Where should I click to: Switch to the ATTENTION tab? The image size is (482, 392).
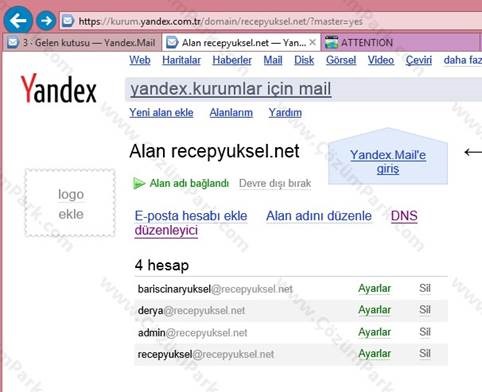(400, 43)
